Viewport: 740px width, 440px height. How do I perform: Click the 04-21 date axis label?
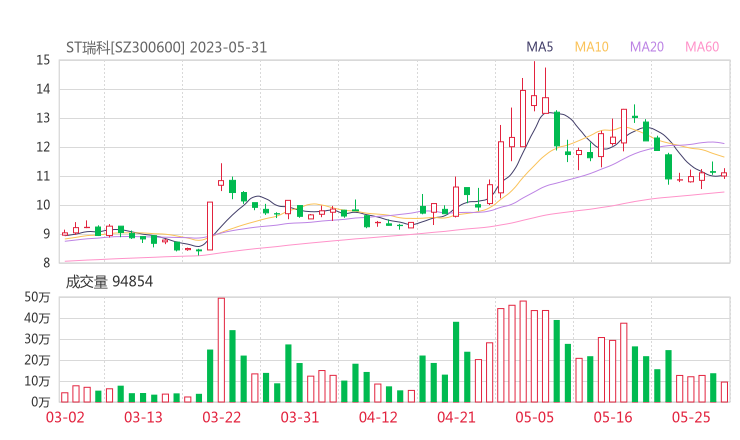(x=456, y=417)
